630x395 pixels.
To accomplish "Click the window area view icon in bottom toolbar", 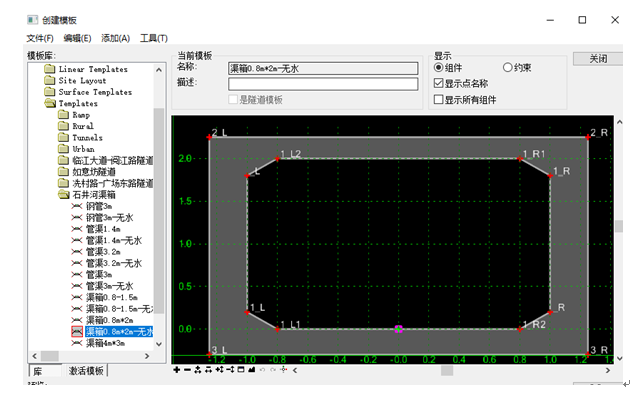I will [x=241, y=370].
